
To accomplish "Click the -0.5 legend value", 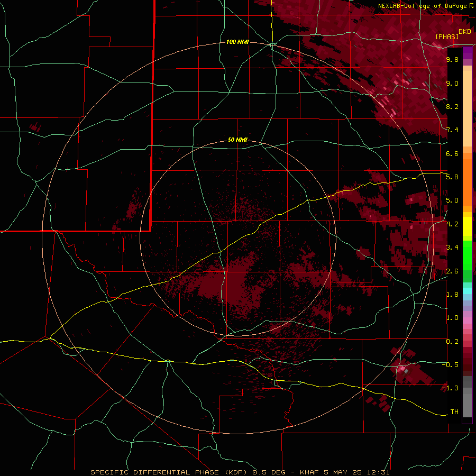I will [451, 365].
